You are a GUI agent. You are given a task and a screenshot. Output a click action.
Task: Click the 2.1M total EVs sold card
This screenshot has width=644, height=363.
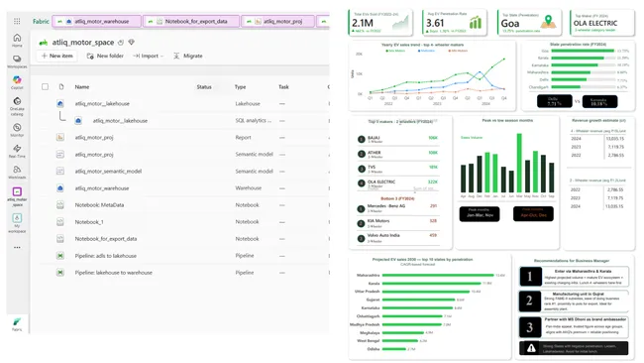pos(380,23)
